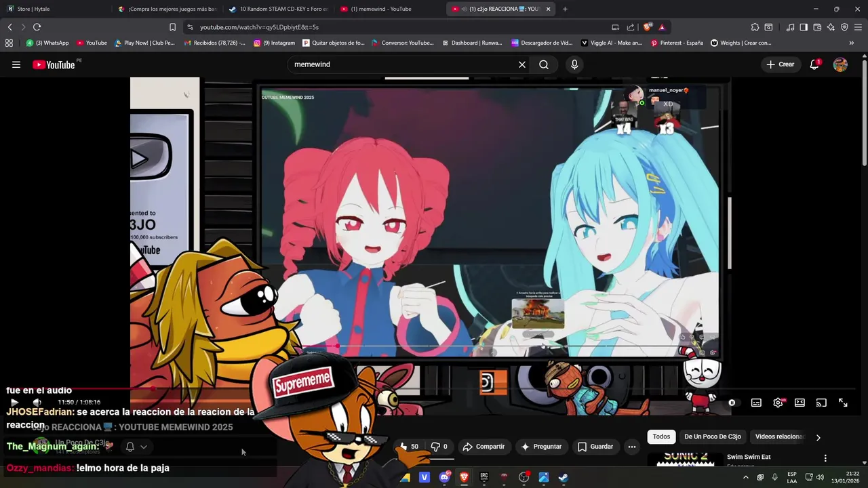868x488 pixels.
Task: Cast video to a TV
Action: tap(821, 403)
